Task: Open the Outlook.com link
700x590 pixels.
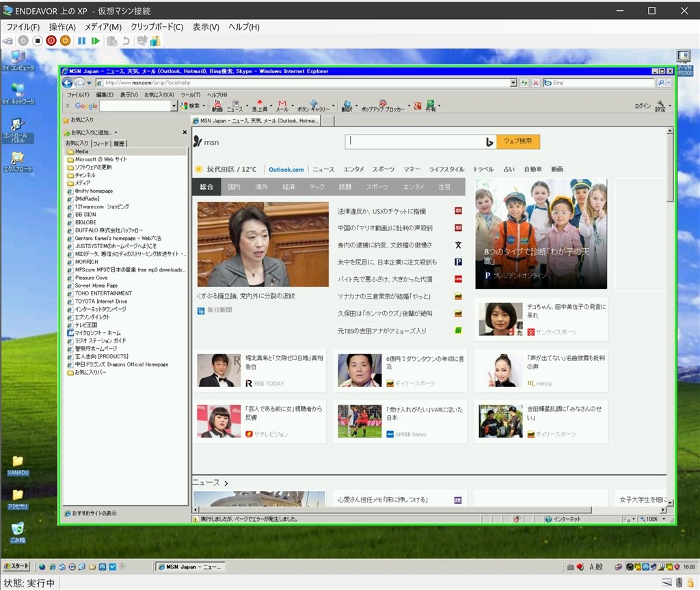Action: coord(286,170)
